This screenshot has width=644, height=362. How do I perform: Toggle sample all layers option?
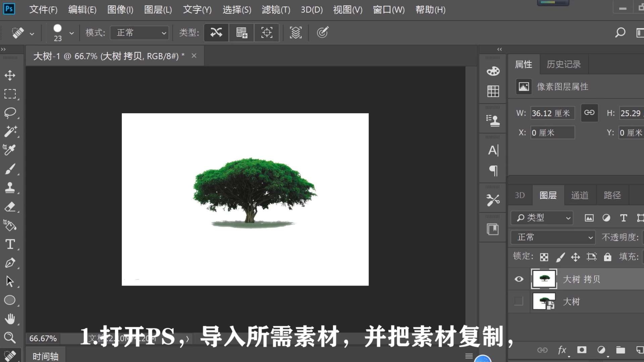coord(296,33)
